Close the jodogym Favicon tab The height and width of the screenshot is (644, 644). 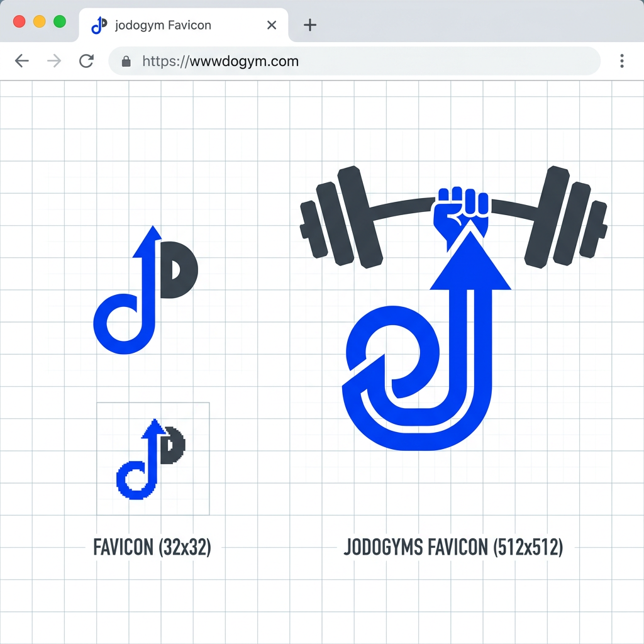(272, 25)
